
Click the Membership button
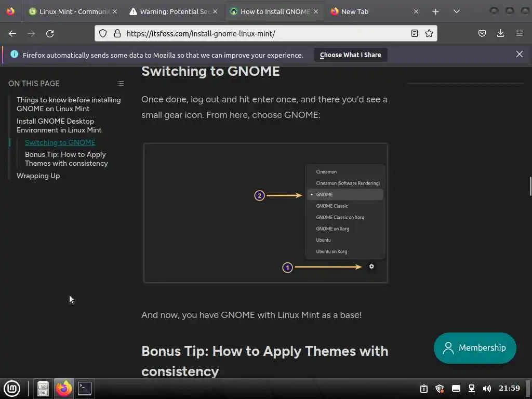click(475, 348)
